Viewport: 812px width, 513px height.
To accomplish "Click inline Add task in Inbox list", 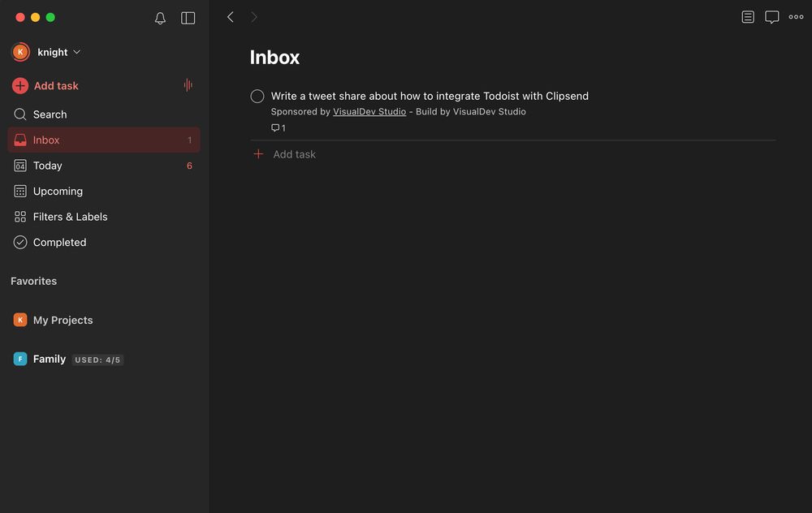I will (x=294, y=154).
